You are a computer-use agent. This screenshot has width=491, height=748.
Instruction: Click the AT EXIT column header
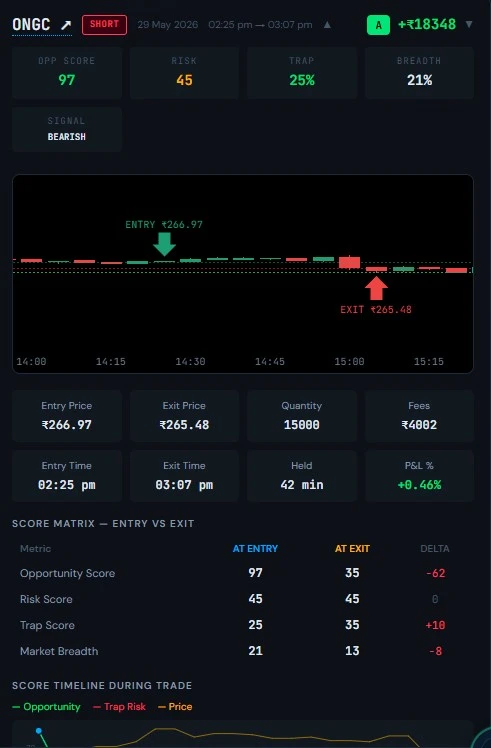[x=352, y=549]
